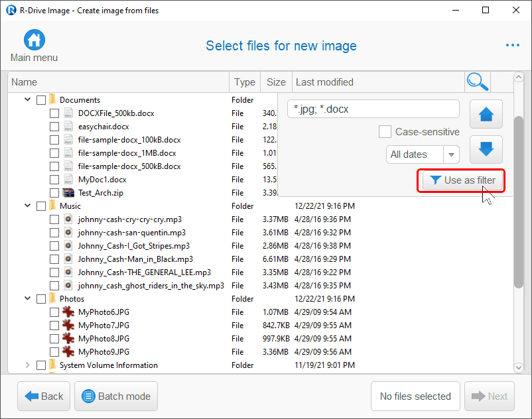Open Batch mode

[x=116, y=396]
